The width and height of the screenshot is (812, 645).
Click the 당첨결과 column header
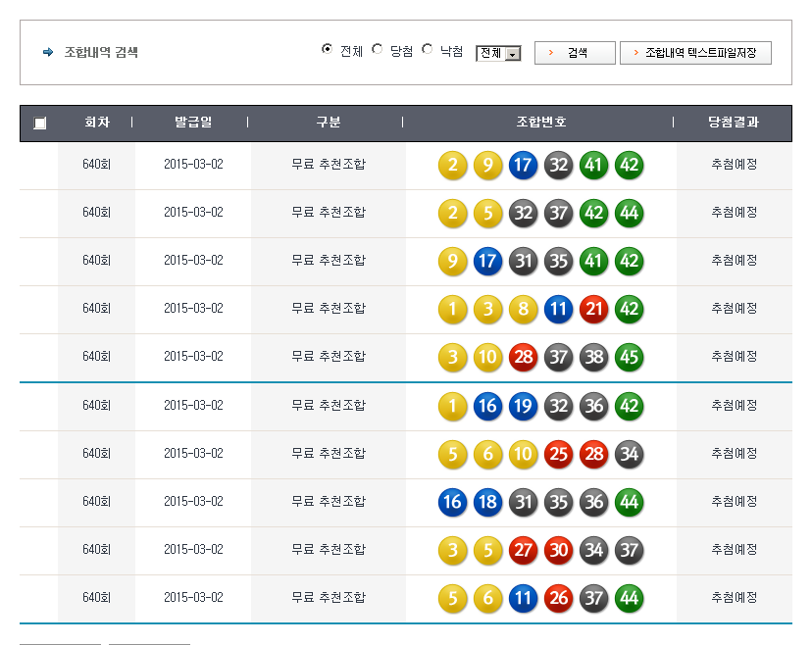(734, 123)
